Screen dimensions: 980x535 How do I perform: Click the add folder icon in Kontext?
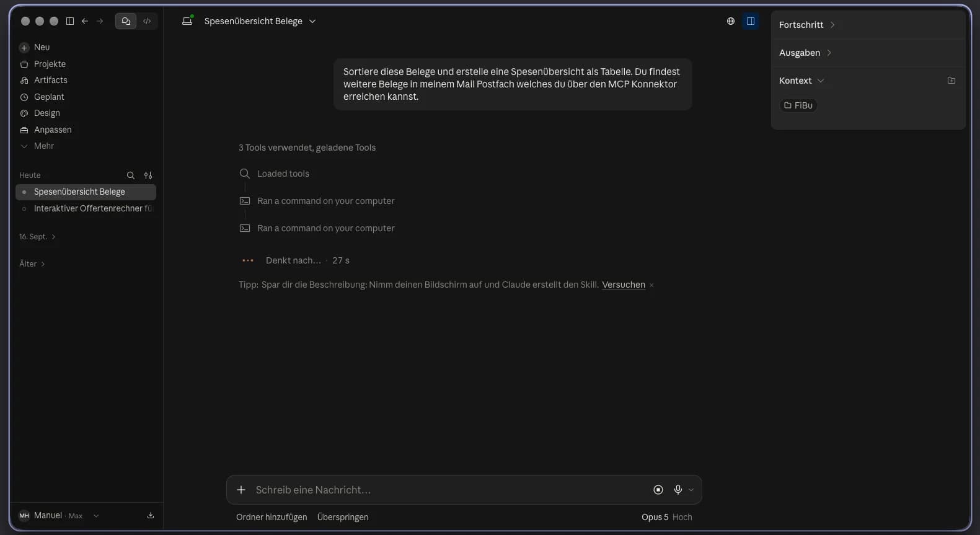951,81
